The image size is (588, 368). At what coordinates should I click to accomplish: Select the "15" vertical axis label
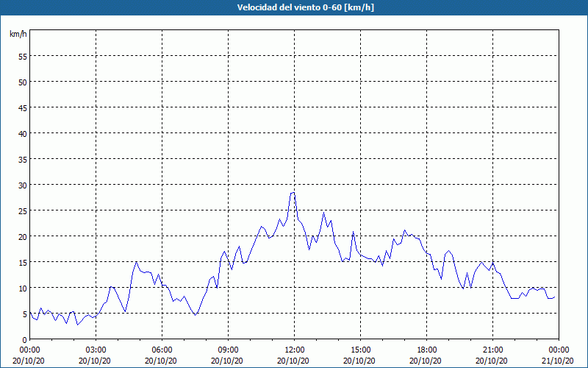(23, 263)
